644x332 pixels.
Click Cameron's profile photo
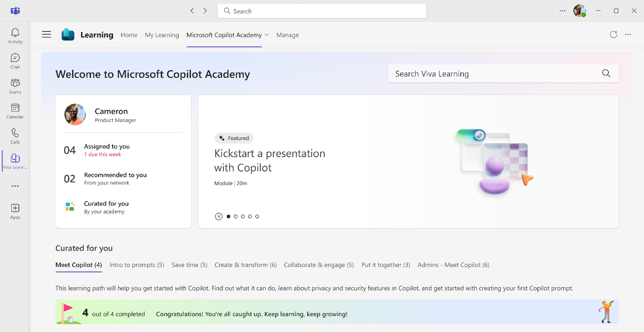point(75,114)
